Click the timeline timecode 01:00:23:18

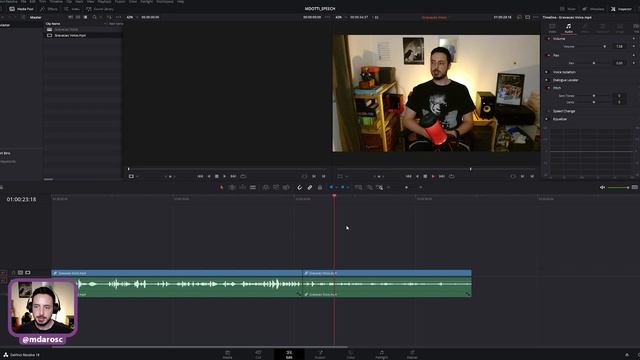21,199
